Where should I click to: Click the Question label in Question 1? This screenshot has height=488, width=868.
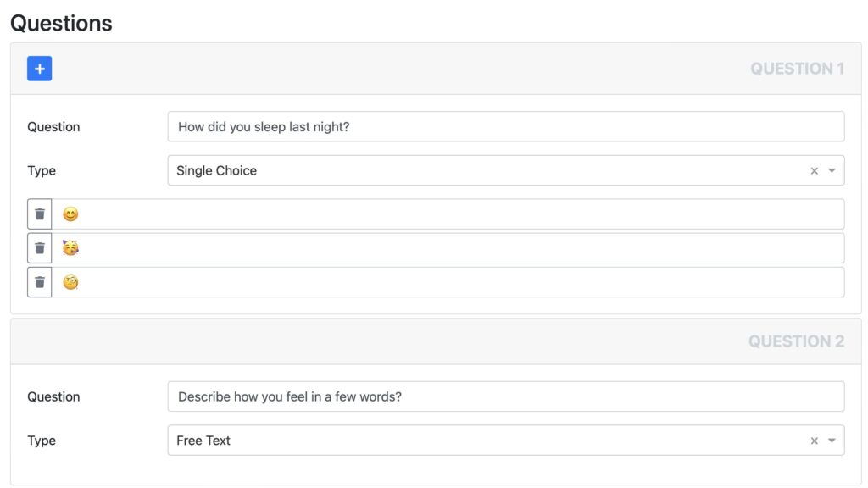coord(53,127)
